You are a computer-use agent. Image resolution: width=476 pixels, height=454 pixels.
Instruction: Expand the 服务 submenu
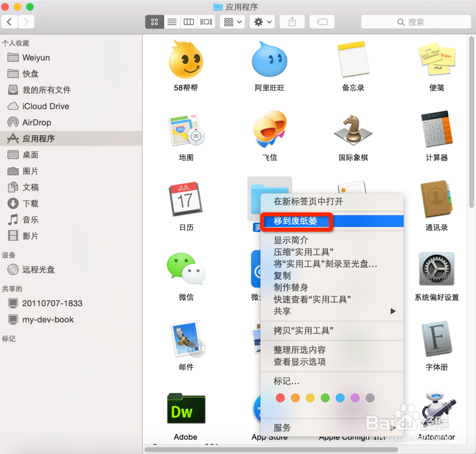(332, 428)
